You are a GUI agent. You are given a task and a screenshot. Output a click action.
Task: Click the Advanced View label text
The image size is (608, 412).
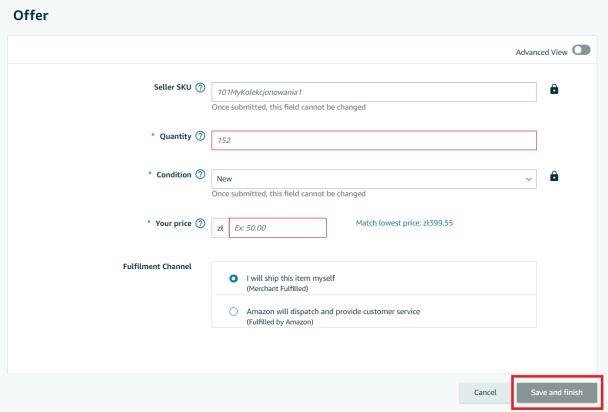[541, 52]
